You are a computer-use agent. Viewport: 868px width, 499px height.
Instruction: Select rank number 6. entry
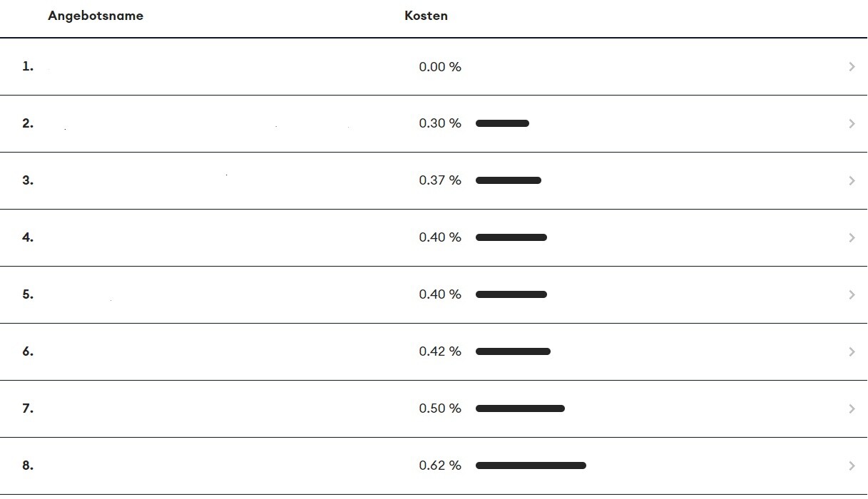28,351
